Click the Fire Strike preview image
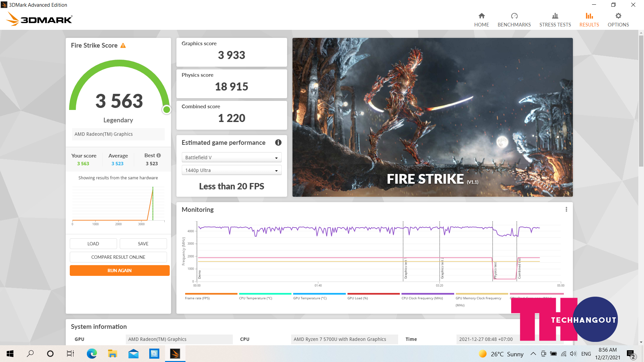 point(432,117)
